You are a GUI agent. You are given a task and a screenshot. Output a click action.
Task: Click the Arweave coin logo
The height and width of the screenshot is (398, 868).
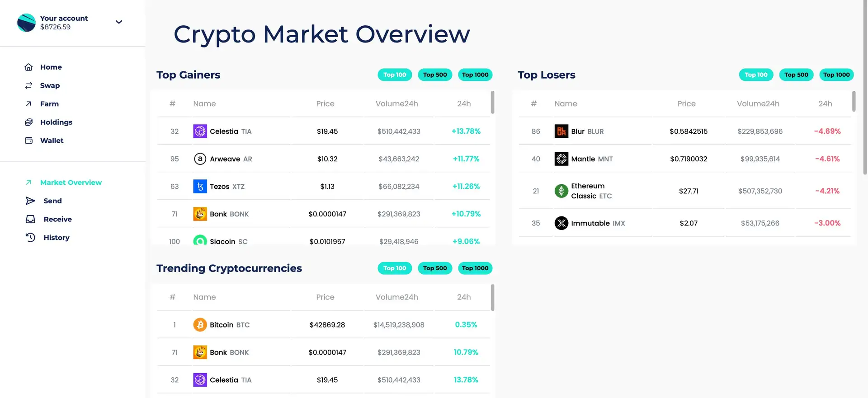200,159
